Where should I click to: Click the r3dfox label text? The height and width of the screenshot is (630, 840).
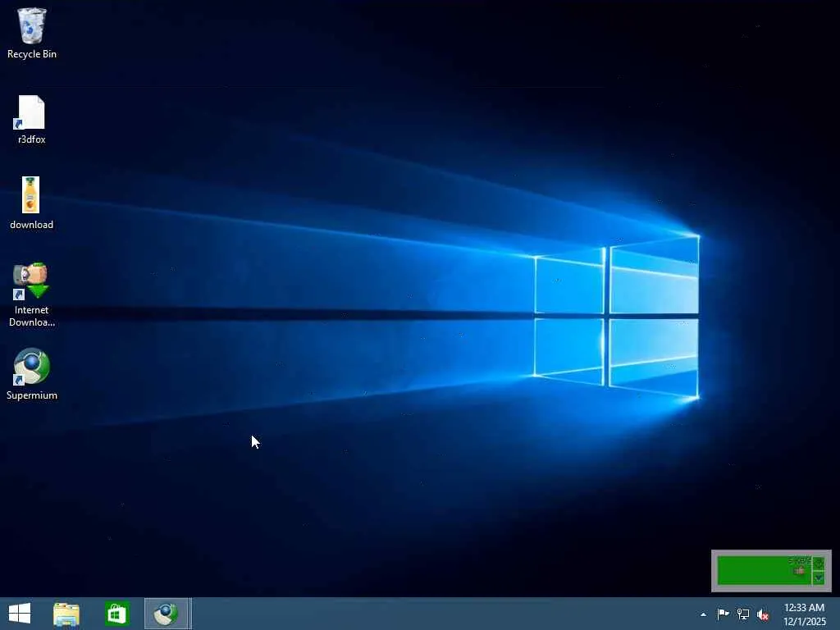point(32,139)
